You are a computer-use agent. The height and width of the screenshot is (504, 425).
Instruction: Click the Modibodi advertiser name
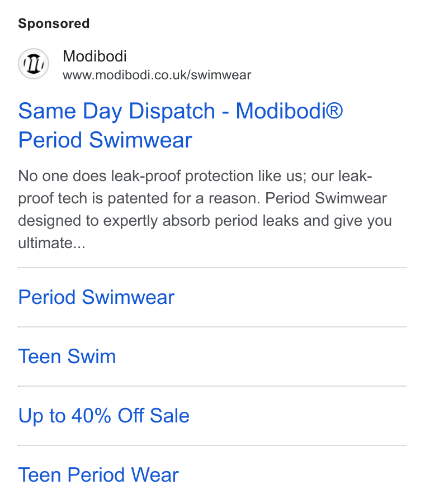(x=95, y=56)
